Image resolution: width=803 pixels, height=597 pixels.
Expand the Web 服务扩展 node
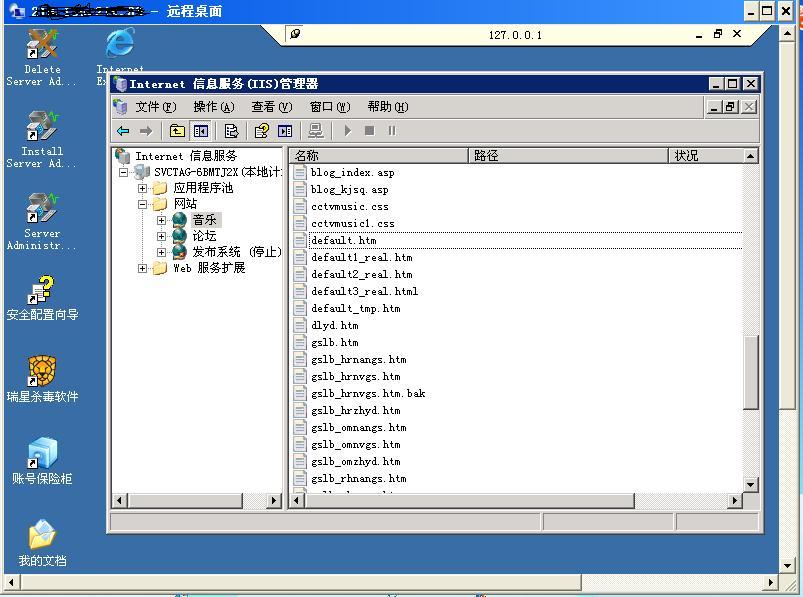(x=142, y=268)
